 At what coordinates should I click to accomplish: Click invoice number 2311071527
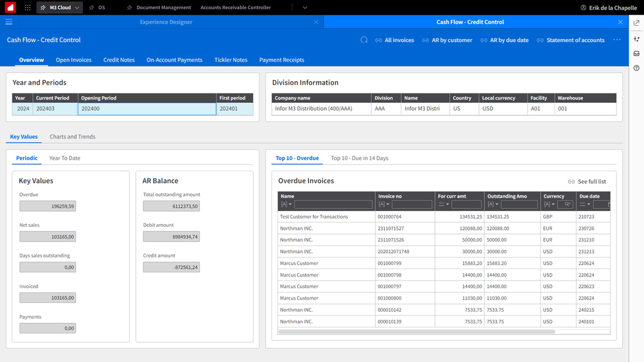(x=390, y=228)
